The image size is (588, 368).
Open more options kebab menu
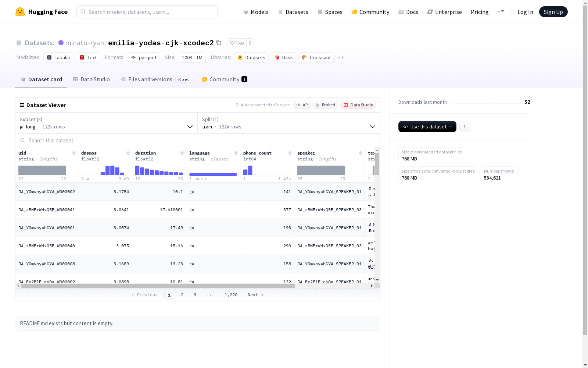(465, 127)
